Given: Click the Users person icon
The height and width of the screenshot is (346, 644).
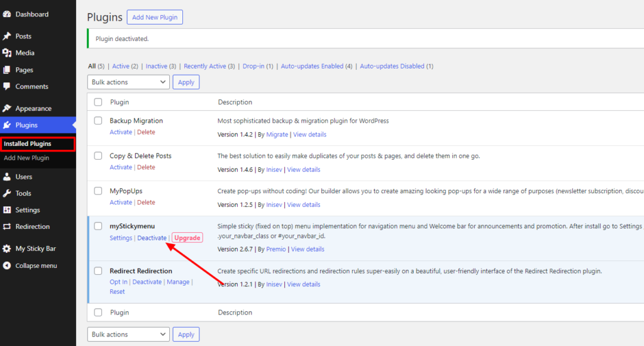Looking at the screenshot, I should point(7,177).
